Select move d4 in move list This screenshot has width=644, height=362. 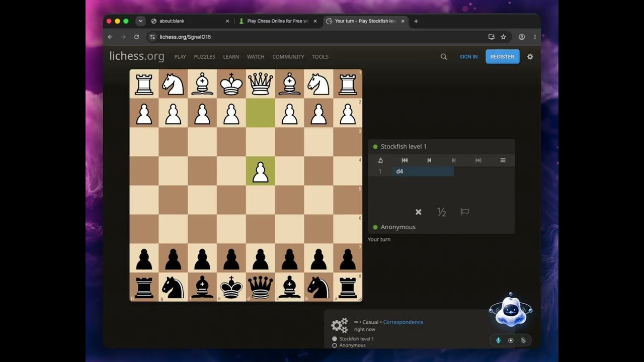[x=423, y=171]
